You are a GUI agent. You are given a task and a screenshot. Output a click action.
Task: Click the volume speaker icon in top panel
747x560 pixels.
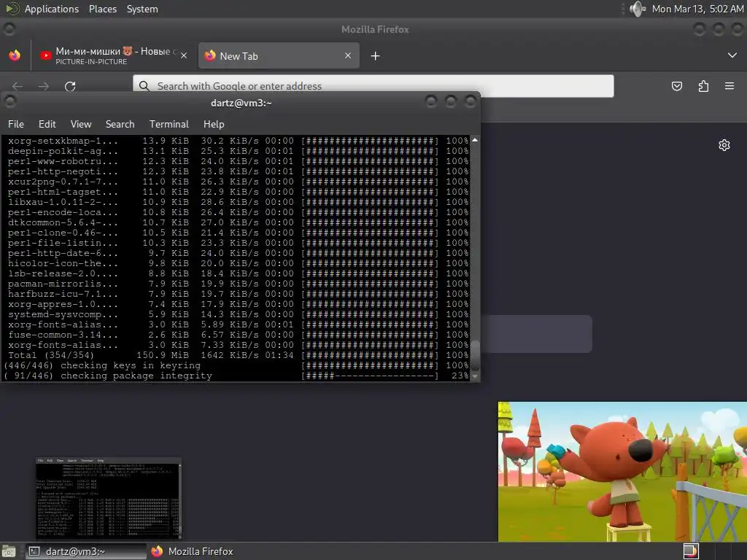click(x=637, y=9)
